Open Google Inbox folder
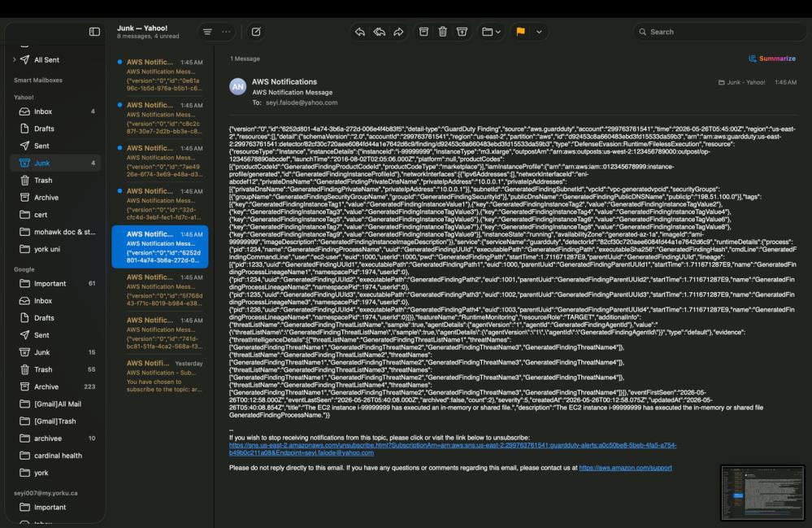 coord(55,300)
